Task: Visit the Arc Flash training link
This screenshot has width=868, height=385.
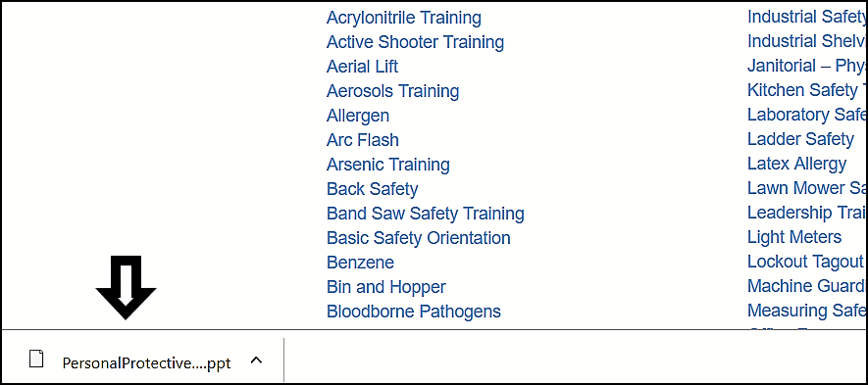Action: tap(363, 140)
